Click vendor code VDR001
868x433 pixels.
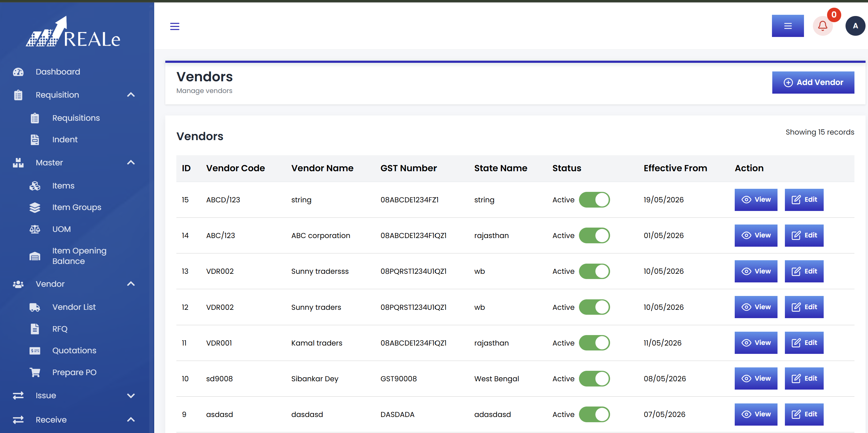click(219, 343)
